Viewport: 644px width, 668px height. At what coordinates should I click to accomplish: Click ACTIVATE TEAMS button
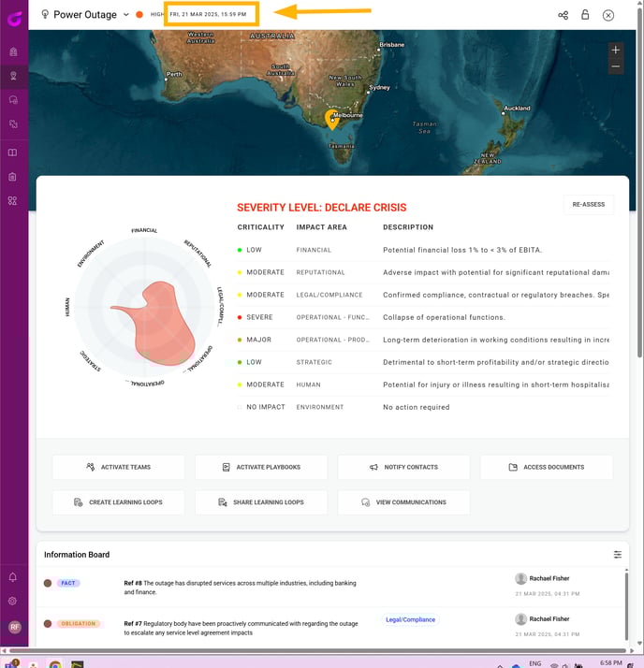[x=119, y=467]
